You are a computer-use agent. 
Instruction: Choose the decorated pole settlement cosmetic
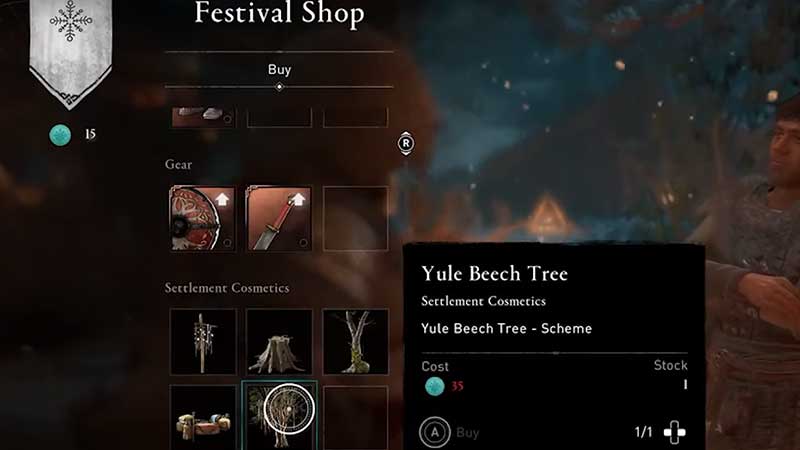click(x=203, y=342)
